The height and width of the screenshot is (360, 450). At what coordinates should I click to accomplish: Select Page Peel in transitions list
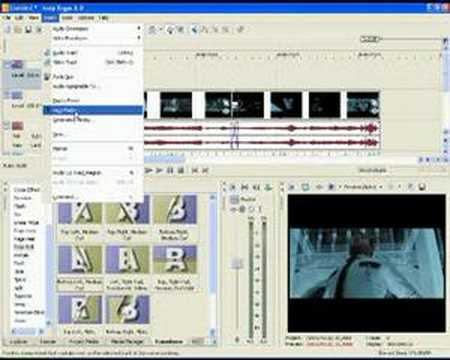click(24, 239)
